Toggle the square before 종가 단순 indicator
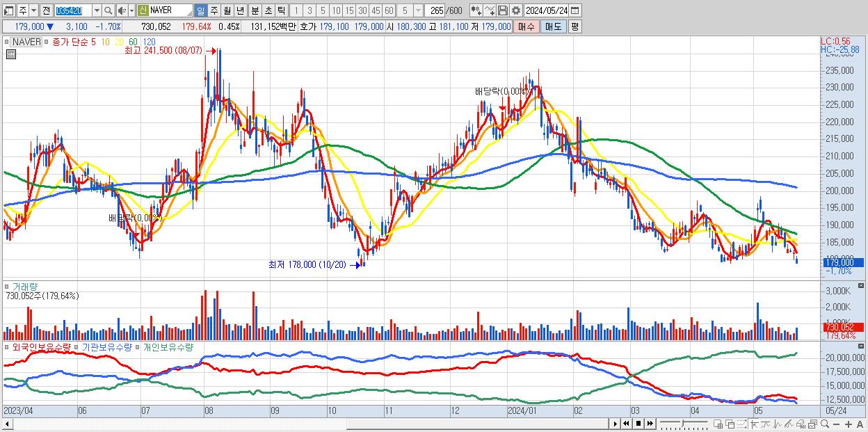 pos(47,42)
